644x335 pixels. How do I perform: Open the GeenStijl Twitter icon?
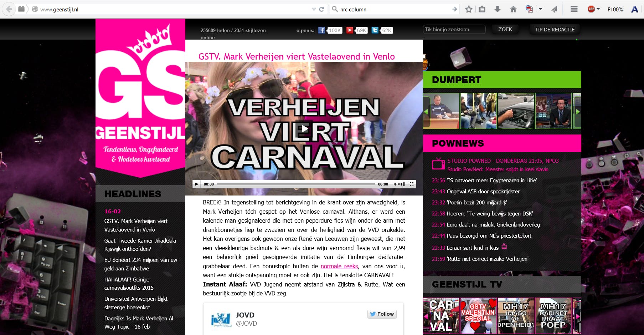375,30
